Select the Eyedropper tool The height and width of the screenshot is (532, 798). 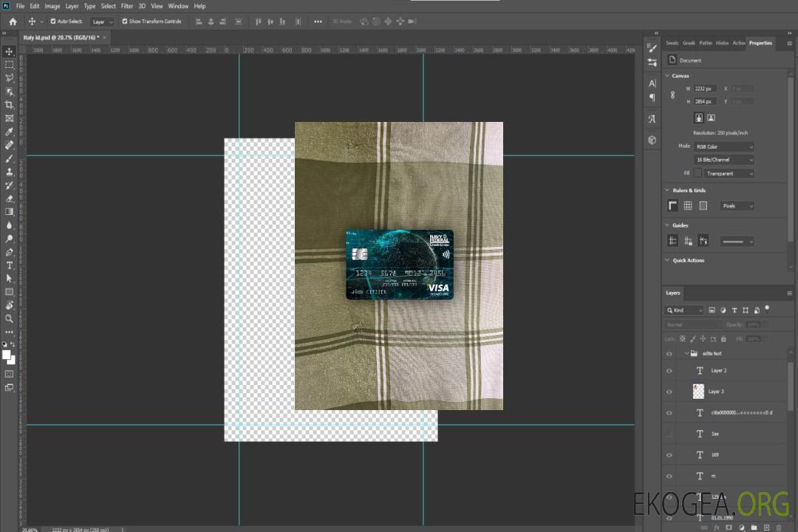pos(10,132)
